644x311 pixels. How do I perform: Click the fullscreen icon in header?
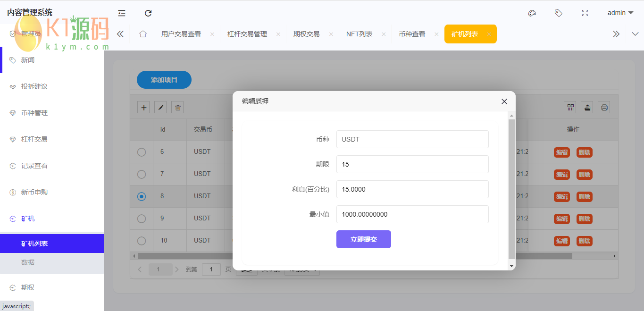pos(585,13)
